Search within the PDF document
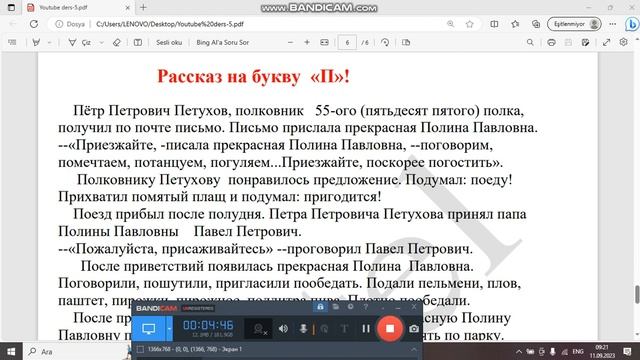This screenshot has width=640, height=360. [530, 42]
